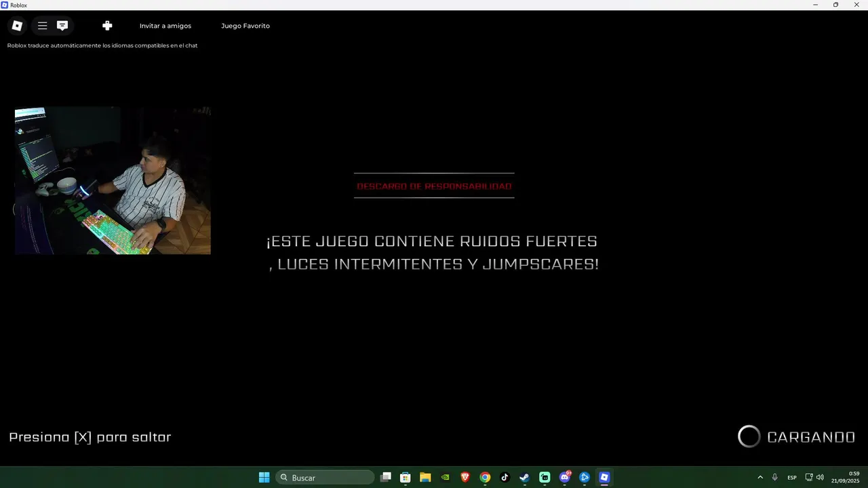Viewport: 868px width, 488px height.
Task: Close the Roblox window
Action: pos(856,5)
